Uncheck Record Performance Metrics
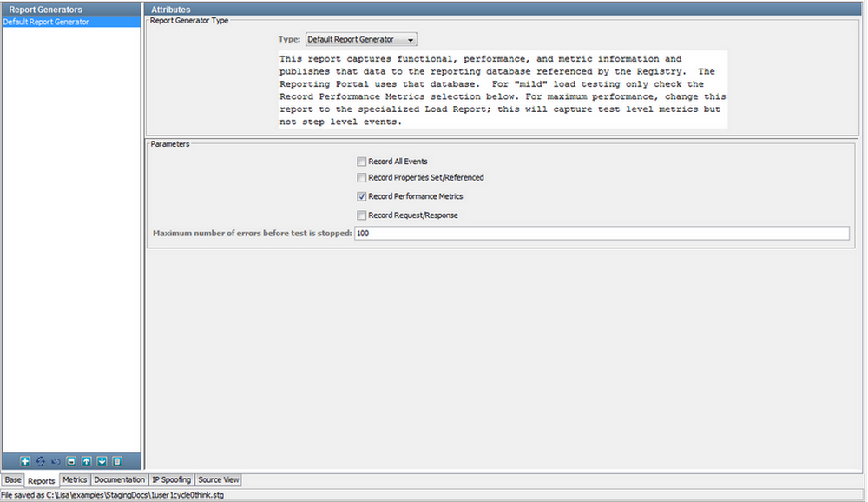This screenshot has width=868, height=502. (x=361, y=196)
